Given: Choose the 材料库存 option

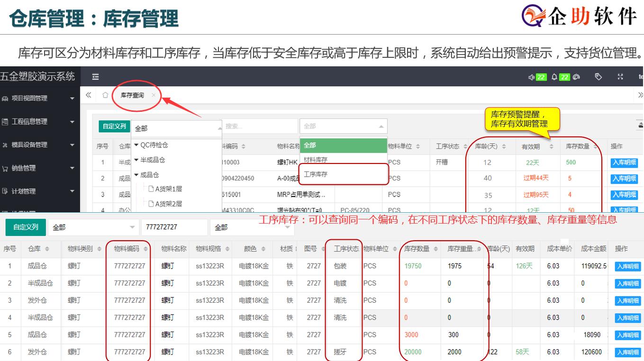Looking at the screenshot, I should pos(344,160).
